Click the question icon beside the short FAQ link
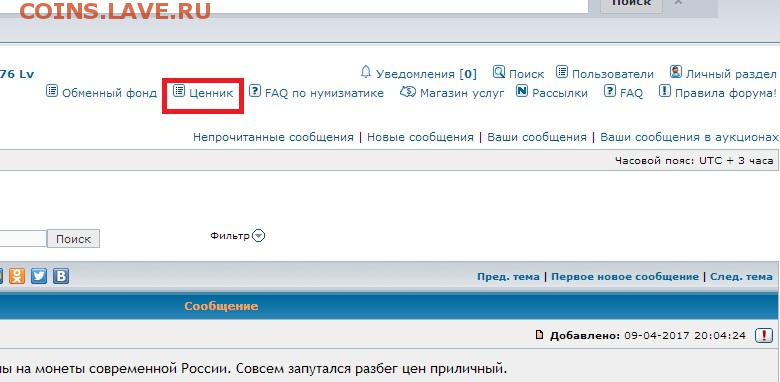780x382 pixels. coord(610,91)
